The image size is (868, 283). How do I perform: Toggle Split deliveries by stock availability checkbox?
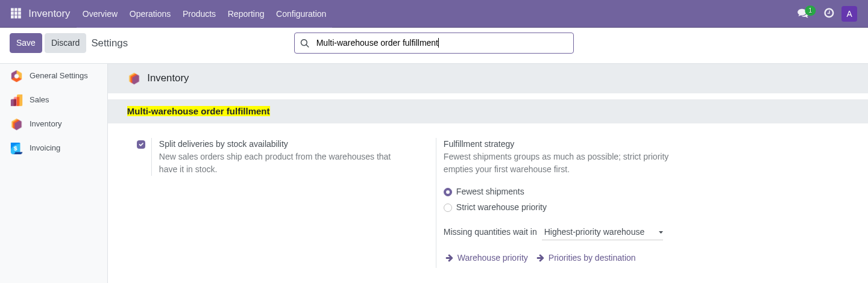click(141, 145)
